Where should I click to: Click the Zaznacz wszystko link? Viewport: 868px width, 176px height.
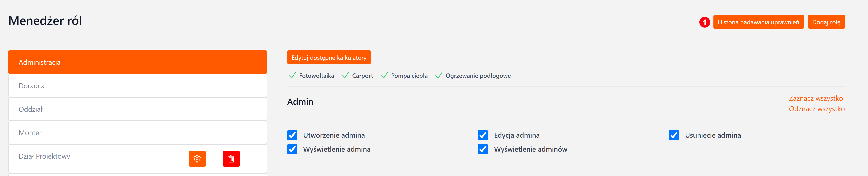tap(816, 98)
